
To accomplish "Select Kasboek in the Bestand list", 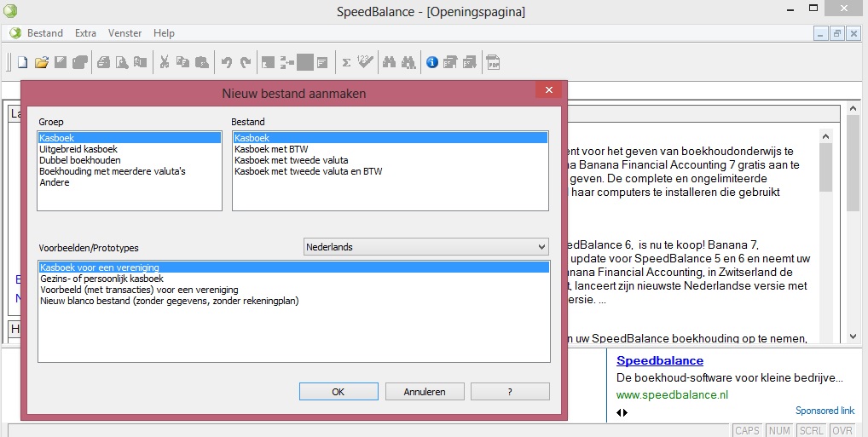I will click(x=391, y=138).
